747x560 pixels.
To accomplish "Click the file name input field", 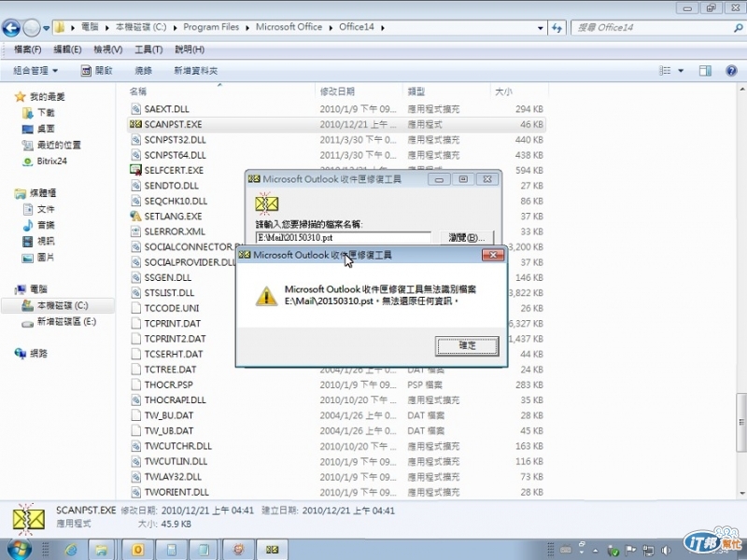I will point(343,237).
